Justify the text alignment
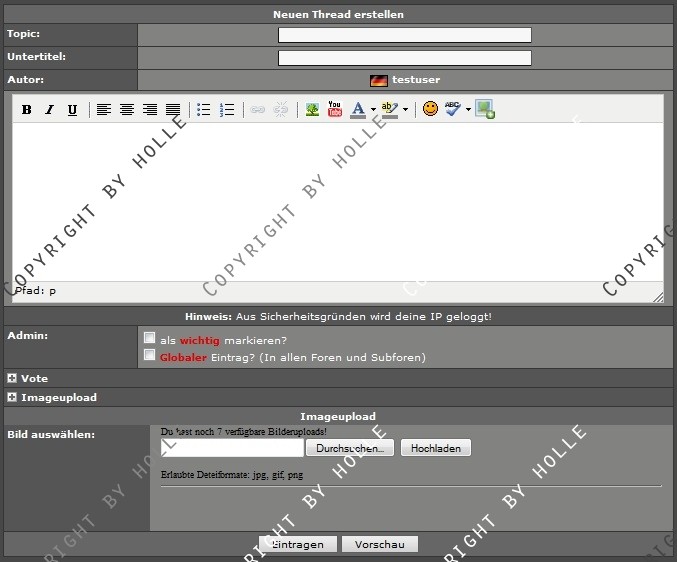This screenshot has height=562, width=677. tap(173, 110)
